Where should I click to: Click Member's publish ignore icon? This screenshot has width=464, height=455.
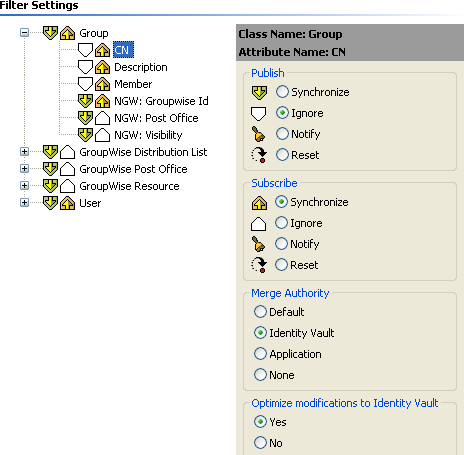tap(85, 84)
